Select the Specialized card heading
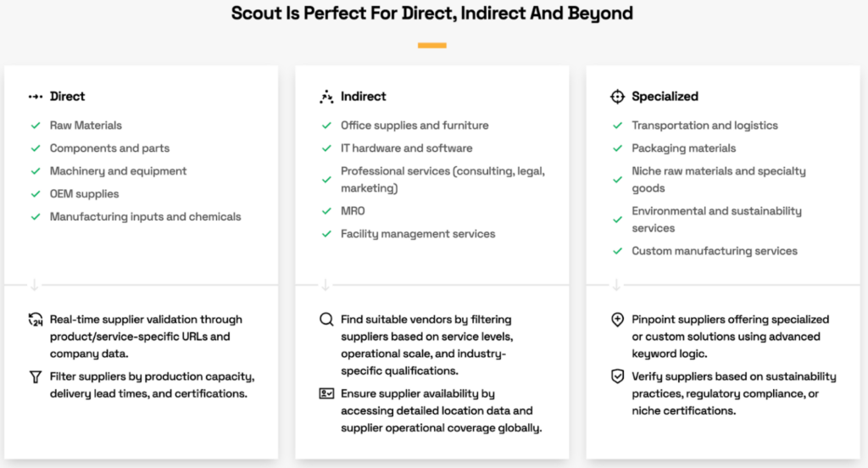Screen dimensions: 868x468 coord(665,97)
